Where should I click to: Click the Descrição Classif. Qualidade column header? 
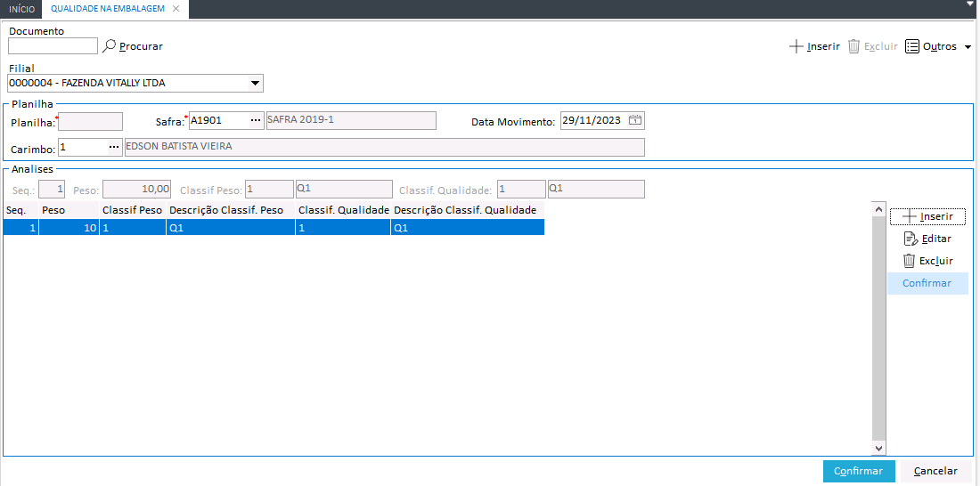point(468,210)
